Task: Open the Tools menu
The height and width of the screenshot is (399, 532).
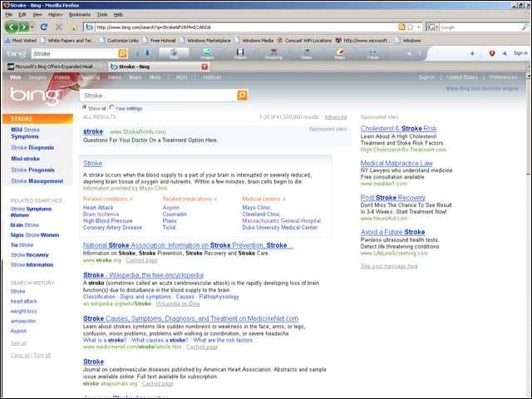Action: click(x=102, y=15)
